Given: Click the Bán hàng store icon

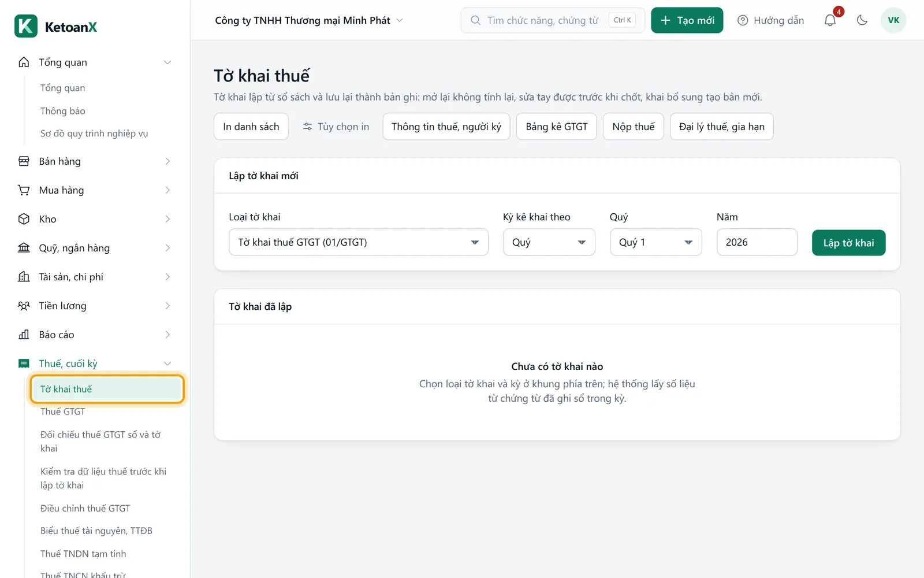Looking at the screenshot, I should click(x=24, y=161).
